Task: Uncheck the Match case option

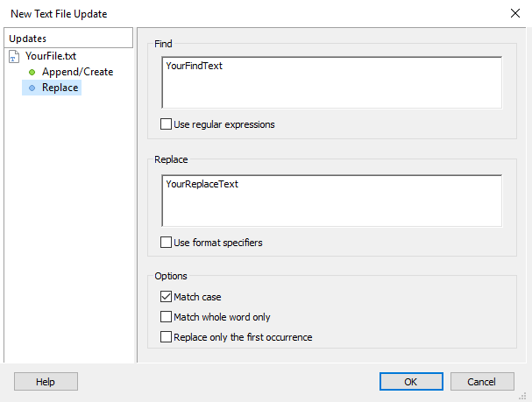Action: 166,297
